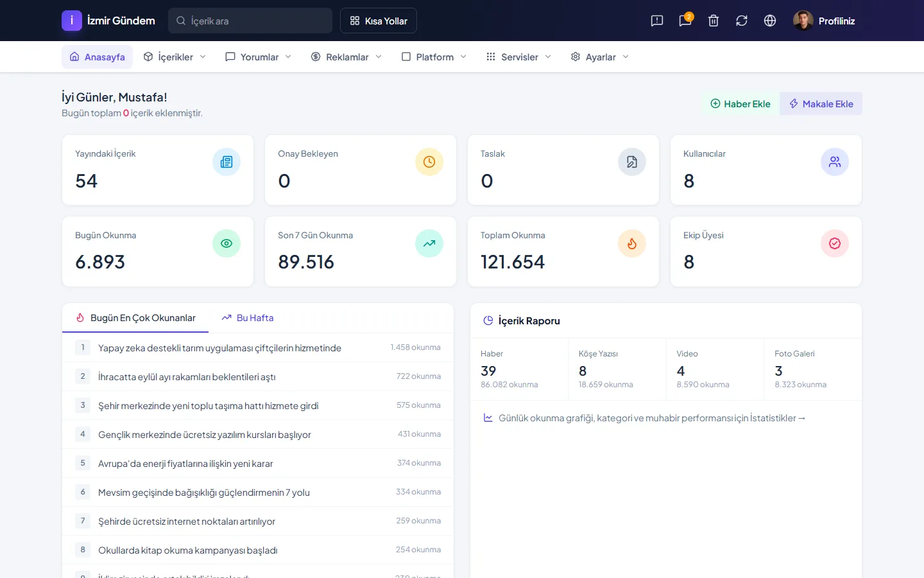Click the trend arrow icon on Son 7 Gün Okunma
The width and height of the screenshot is (924, 578).
[x=429, y=243]
